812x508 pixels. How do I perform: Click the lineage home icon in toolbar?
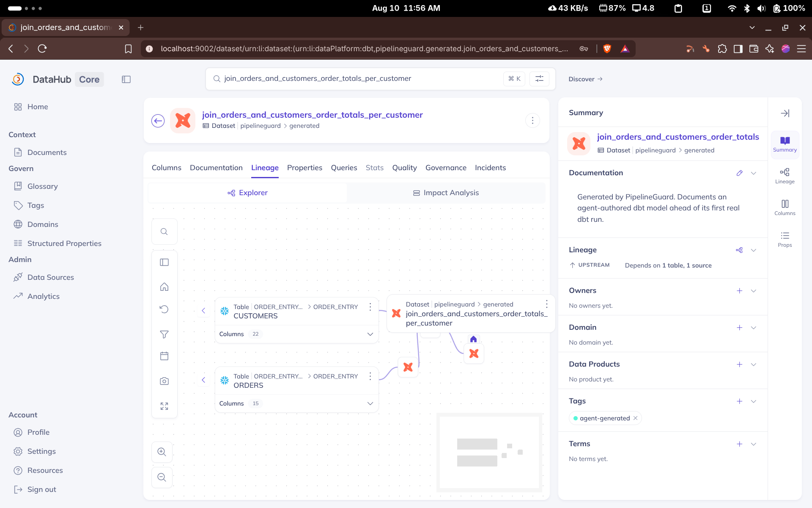[x=164, y=287]
